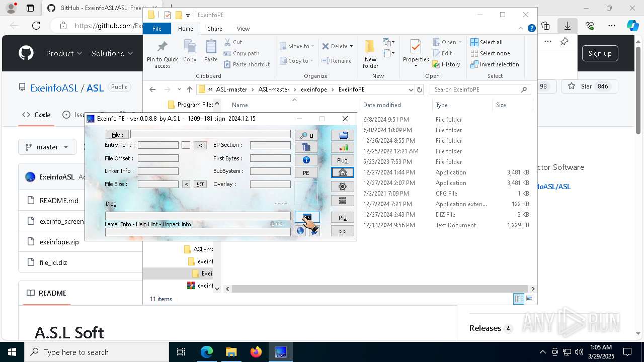
Task: Expand Exeinfo PE with the >> button
Action: (x=343, y=231)
